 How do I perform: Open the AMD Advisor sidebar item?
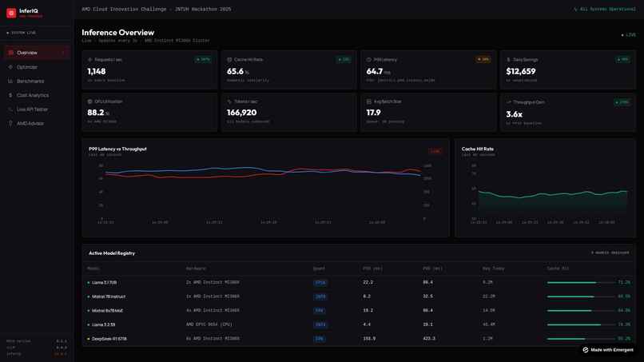tap(37, 123)
